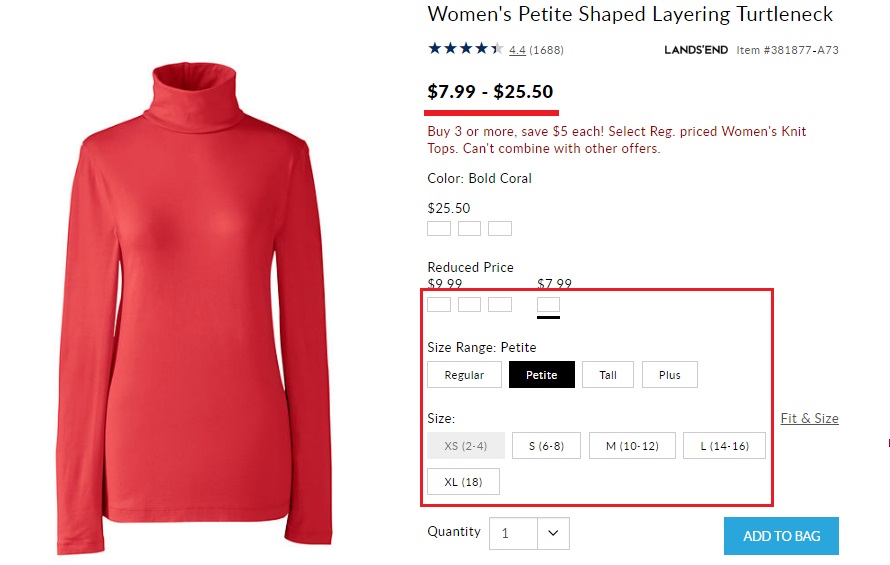Pick size L (14-16)

click(724, 446)
